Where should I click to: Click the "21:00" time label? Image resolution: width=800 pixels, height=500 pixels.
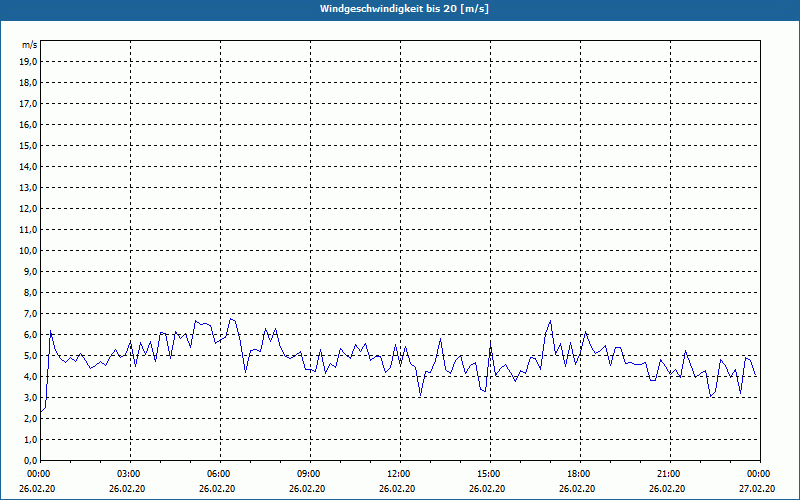pos(670,474)
